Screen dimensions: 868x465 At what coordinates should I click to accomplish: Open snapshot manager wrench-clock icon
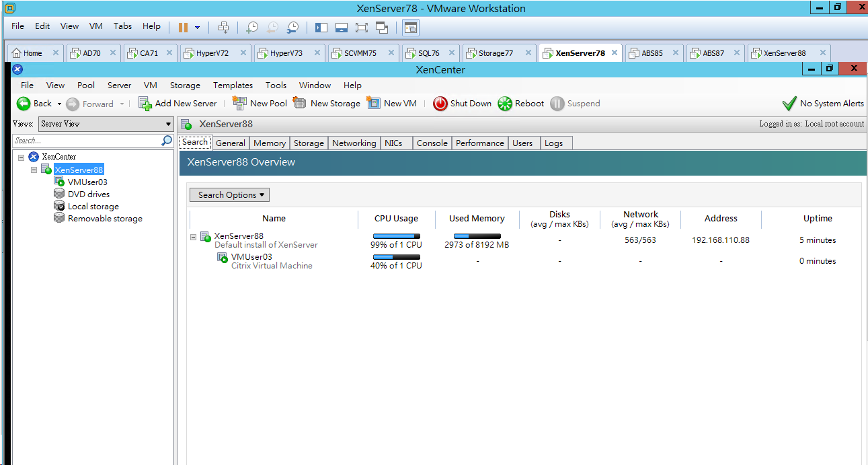point(292,28)
